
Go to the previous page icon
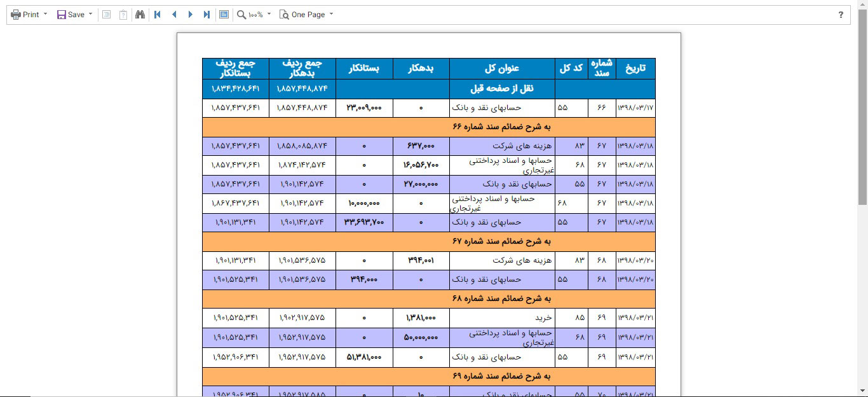tap(173, 14)
